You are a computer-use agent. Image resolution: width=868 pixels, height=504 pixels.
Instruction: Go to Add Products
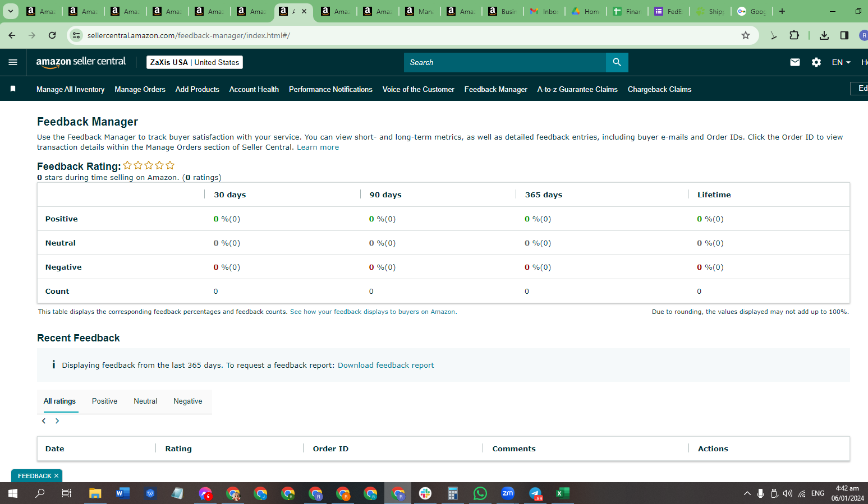[197, 89]
